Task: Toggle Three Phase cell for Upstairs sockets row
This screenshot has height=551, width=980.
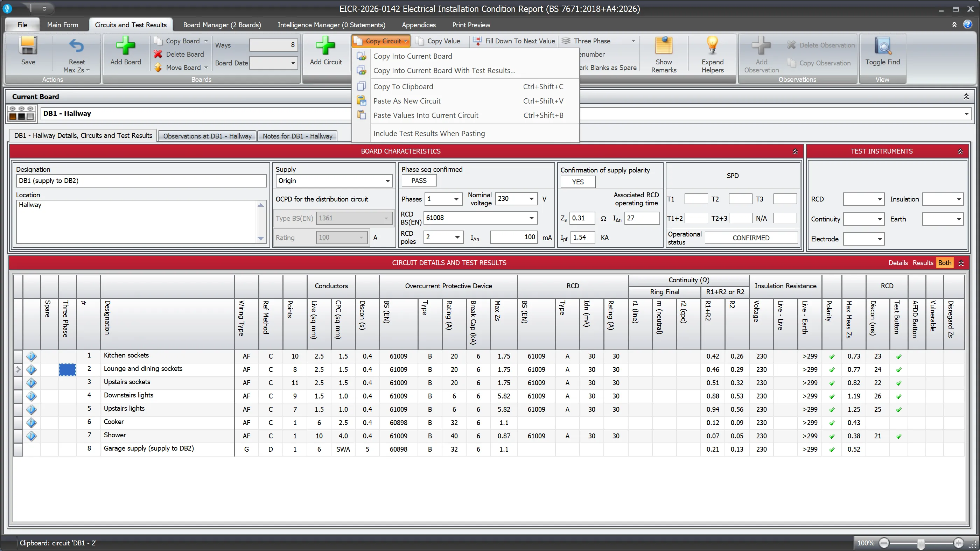Action: click(67, 383)
